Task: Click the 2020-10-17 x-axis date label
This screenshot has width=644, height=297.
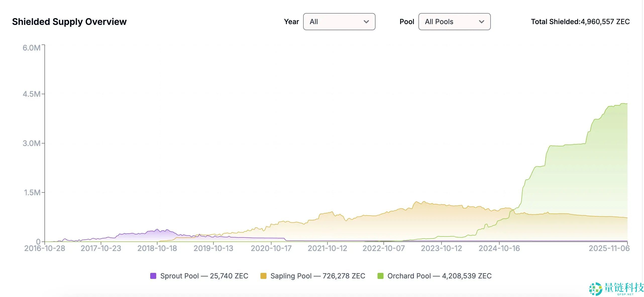Action: (271, 248)
